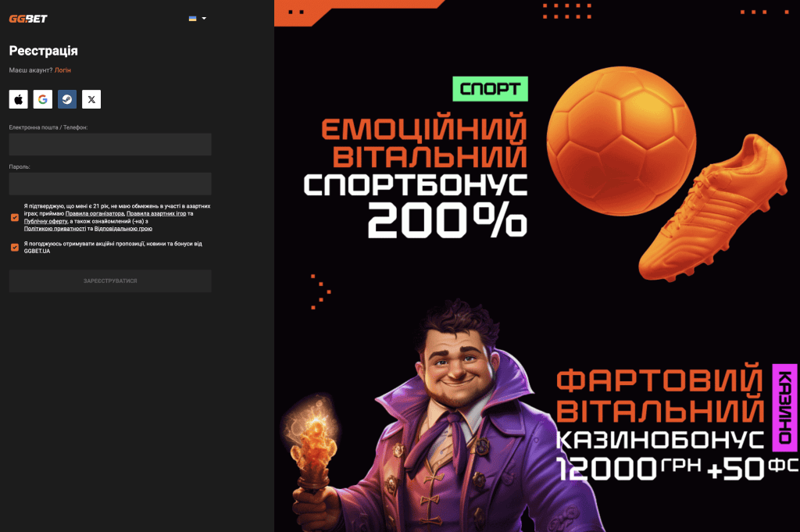
Task: Uncheck the promotional offers consent checkbox
Action: 15,247
